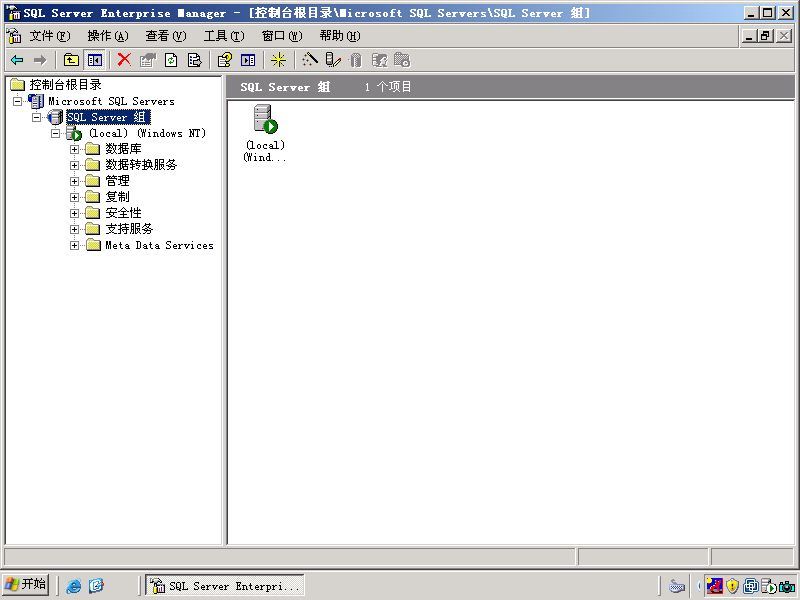Restore down the inner console child window

click(x=766, y=36)
